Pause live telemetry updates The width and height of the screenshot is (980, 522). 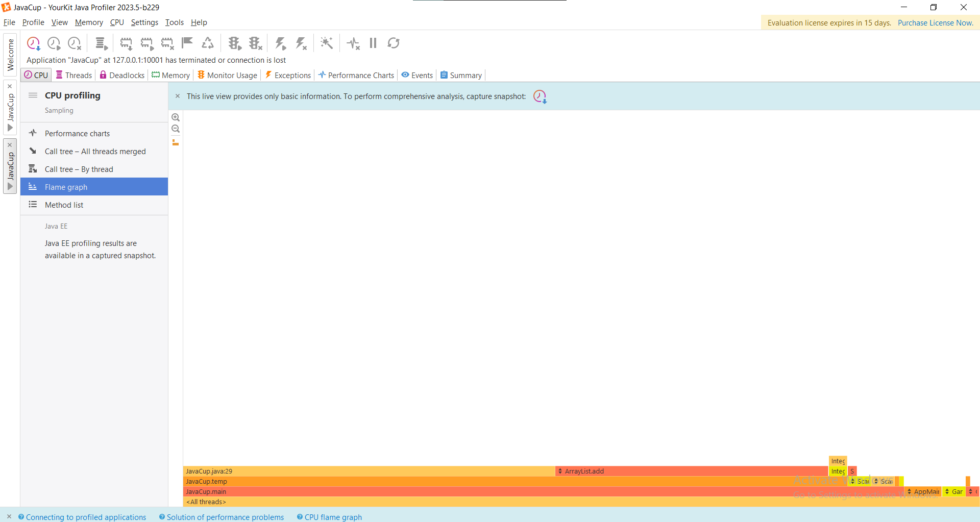373,43
